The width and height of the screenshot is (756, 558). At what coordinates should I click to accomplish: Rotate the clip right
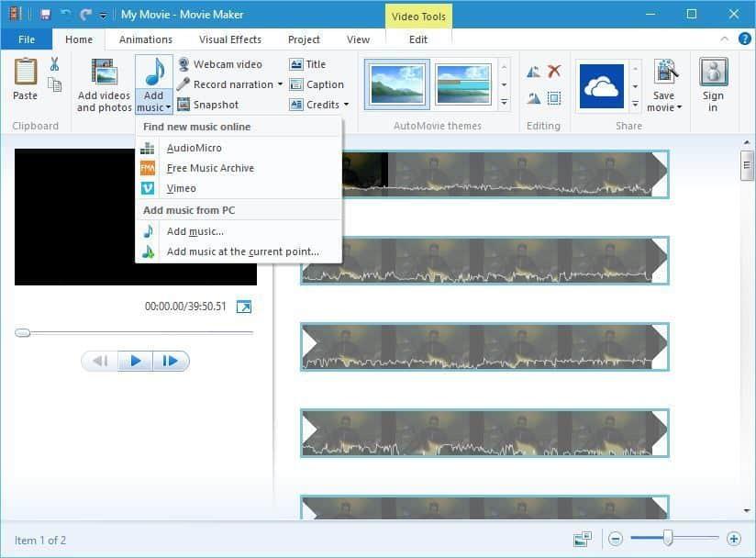pyautogui.click(x=534, y=98)
